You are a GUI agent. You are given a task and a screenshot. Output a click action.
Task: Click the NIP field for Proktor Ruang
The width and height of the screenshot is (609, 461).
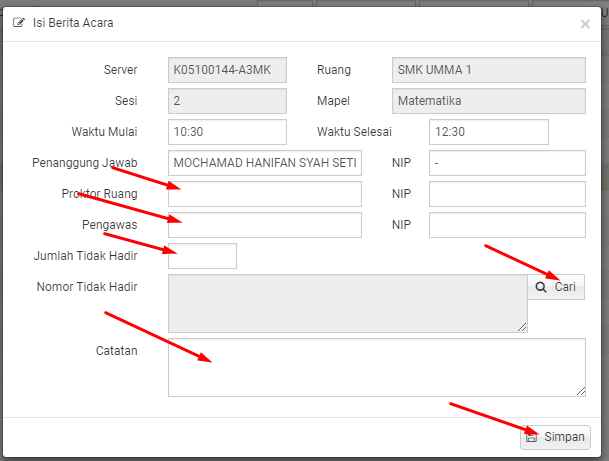(507, 194)
